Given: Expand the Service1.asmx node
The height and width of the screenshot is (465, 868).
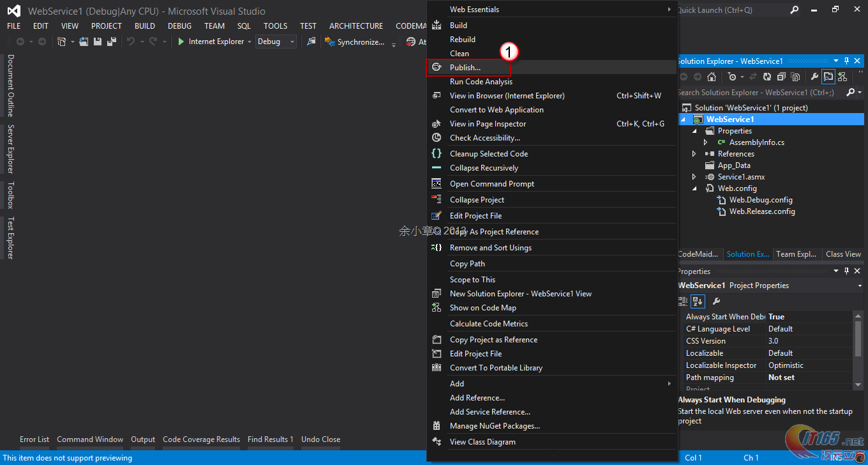Looking at the screenshot, I should coord(694,177).
